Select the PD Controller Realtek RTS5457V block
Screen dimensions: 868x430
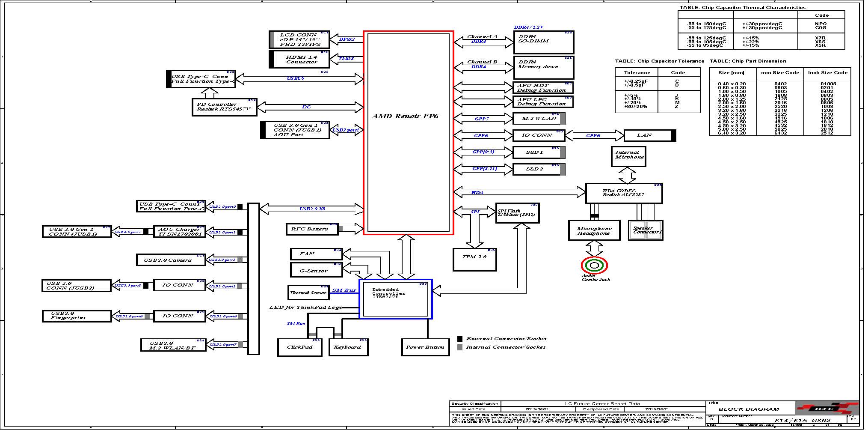click(224, 107)
